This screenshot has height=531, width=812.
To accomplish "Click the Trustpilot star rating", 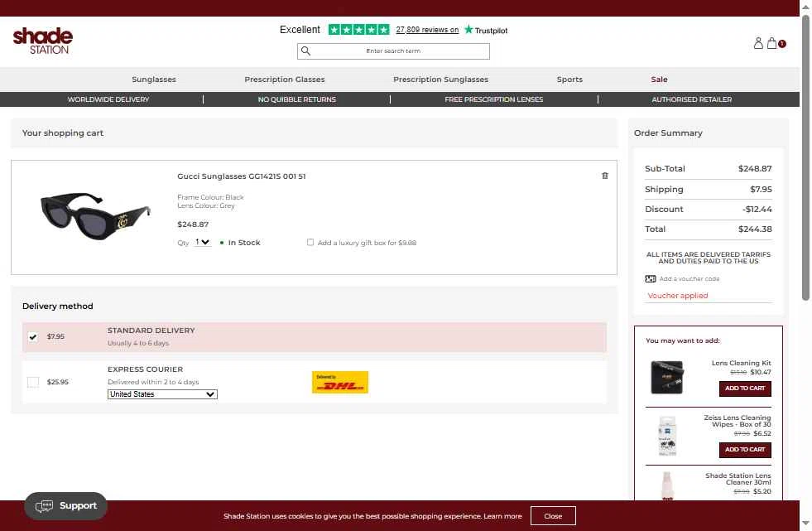I will pos(359,30).
